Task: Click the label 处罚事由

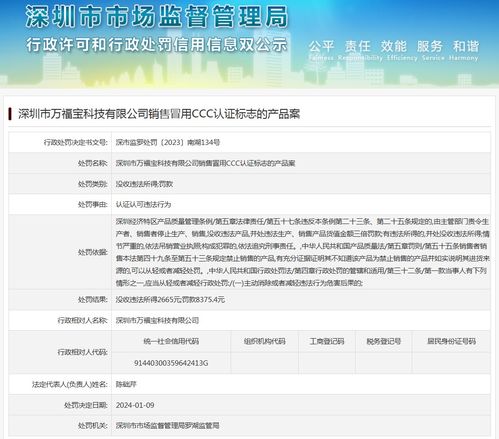Action: point(93,204)
